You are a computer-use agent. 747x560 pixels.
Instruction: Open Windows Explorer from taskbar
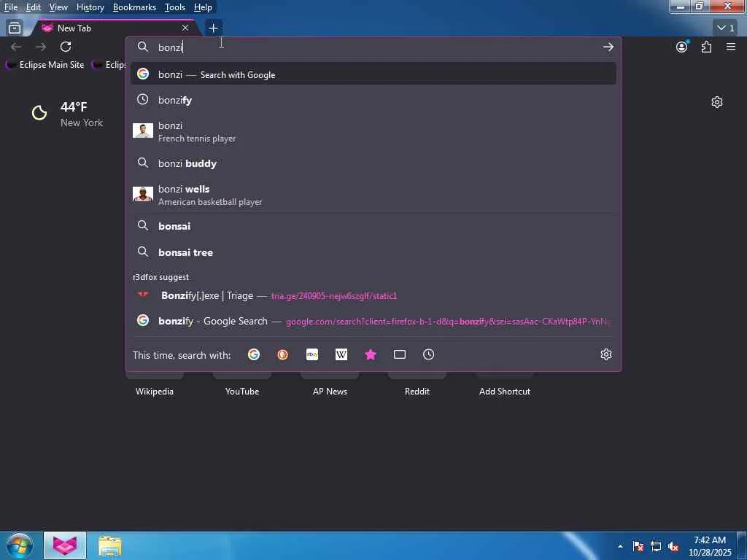coord(110,545)
